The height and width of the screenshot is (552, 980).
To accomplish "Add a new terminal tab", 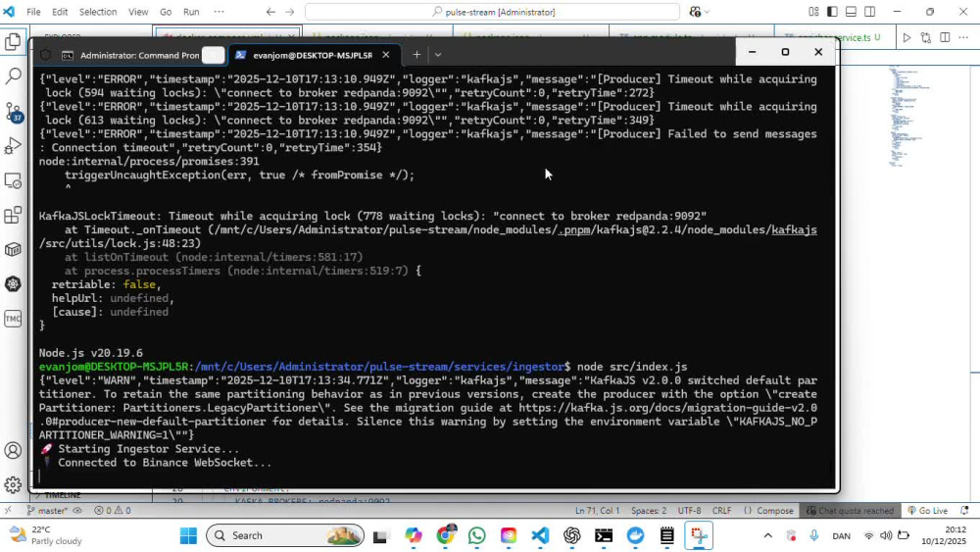I will [x=416, y=55].
